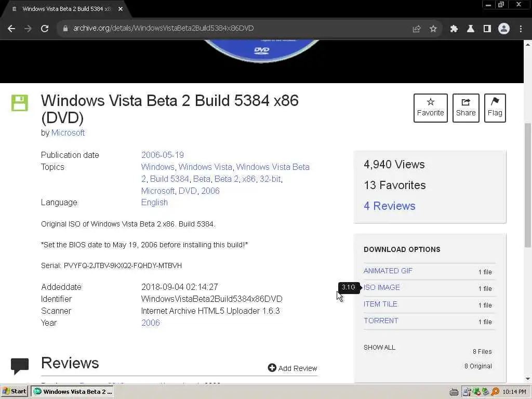The width and height of the screenshot is (532, 399).
Task: Close the Windows Vista Beta 2 tab
Action: point(121,9)
